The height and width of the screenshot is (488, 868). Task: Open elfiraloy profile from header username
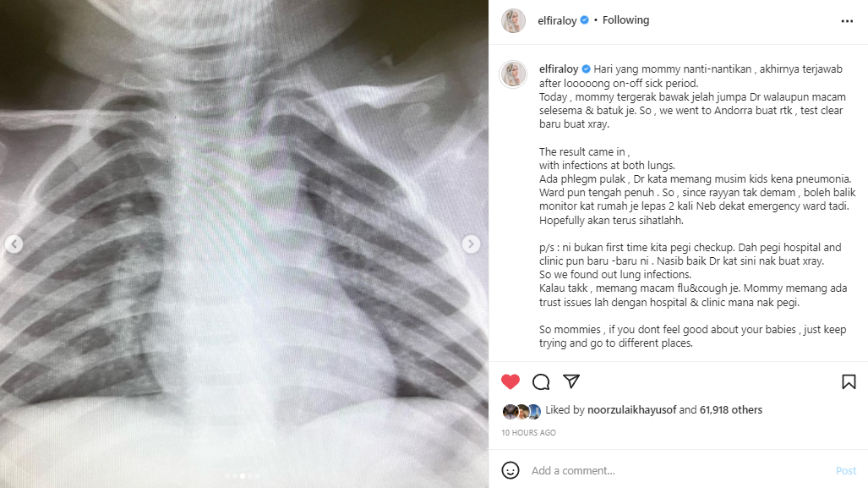(557, 20)
